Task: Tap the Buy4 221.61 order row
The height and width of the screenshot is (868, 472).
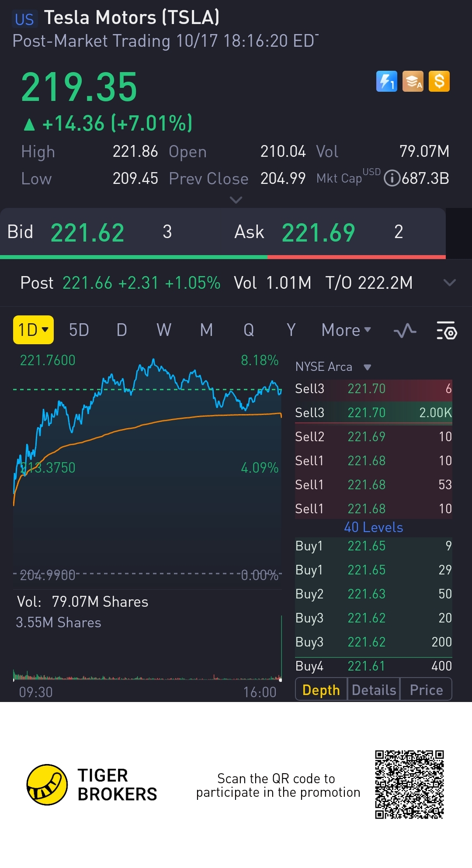Action: [x=374, y=666]
